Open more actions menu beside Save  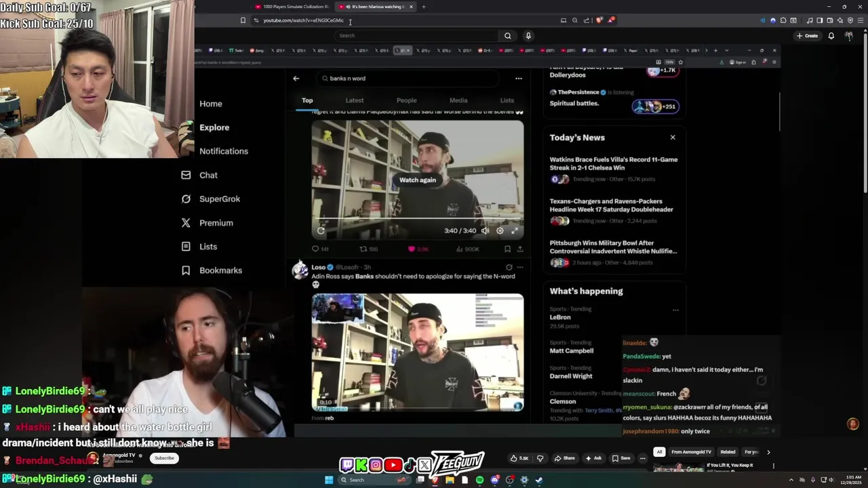[643, 458]
